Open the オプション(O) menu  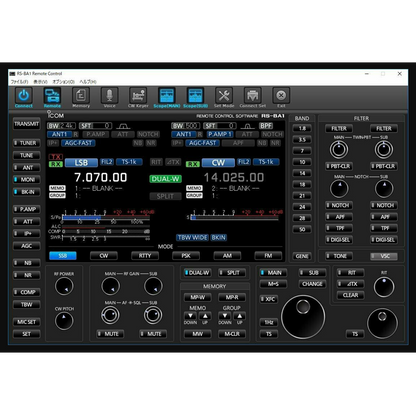[63, 82]
